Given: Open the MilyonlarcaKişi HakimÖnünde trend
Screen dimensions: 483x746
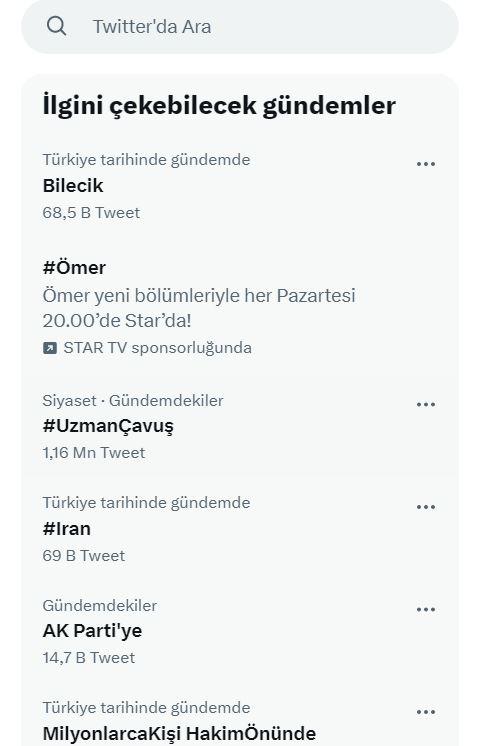Looking at the screenshot, I should (x=179, y=734).
